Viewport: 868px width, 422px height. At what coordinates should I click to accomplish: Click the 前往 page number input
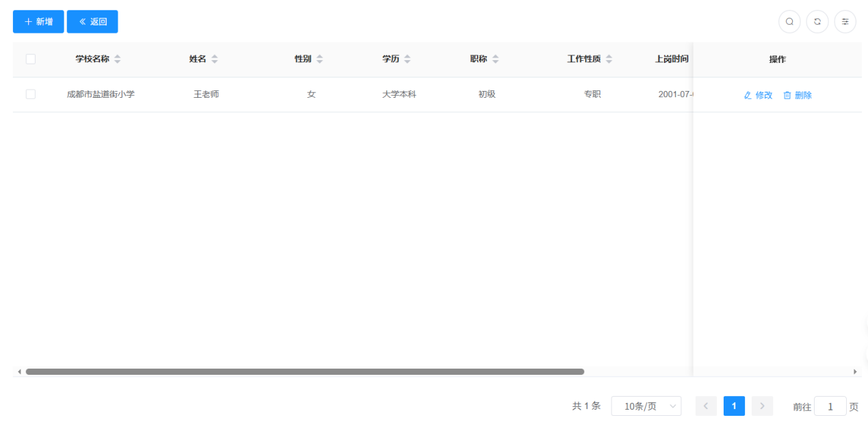pyautogui.click(x=830, y=406)
